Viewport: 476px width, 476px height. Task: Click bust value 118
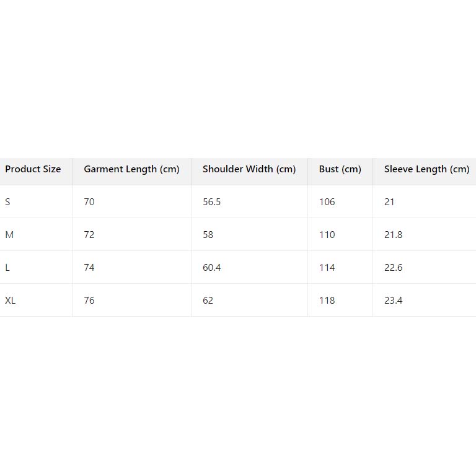(327, 301)
